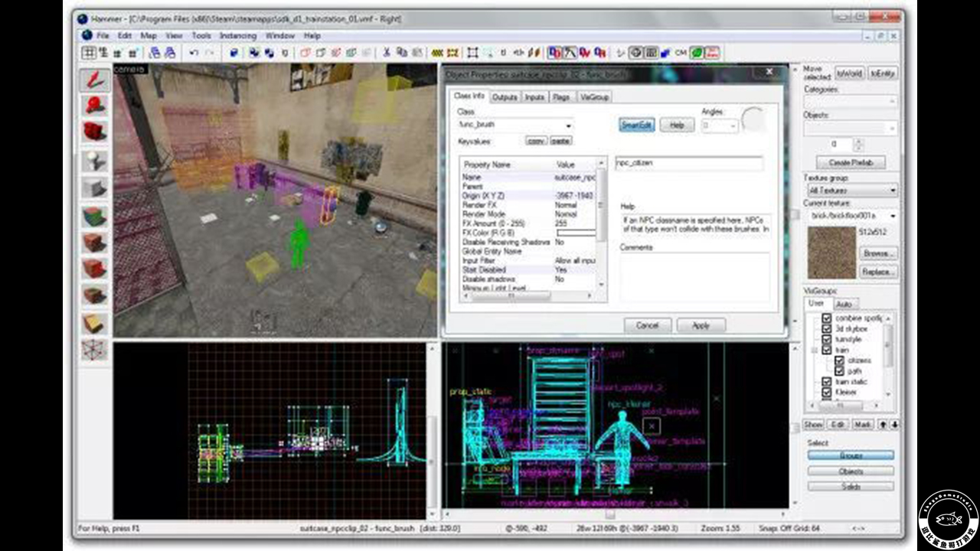
Task: Toggle the 2D grid toolbar icon
Action: tap(89, 53)
